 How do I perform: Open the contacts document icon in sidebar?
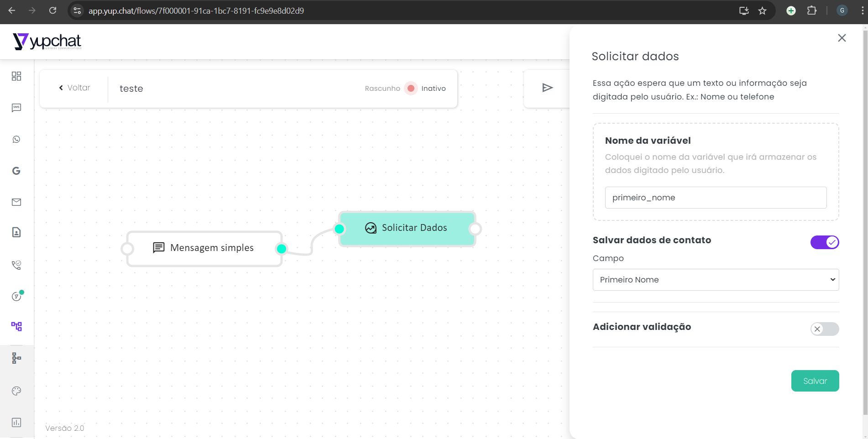[x=16, y=232]
